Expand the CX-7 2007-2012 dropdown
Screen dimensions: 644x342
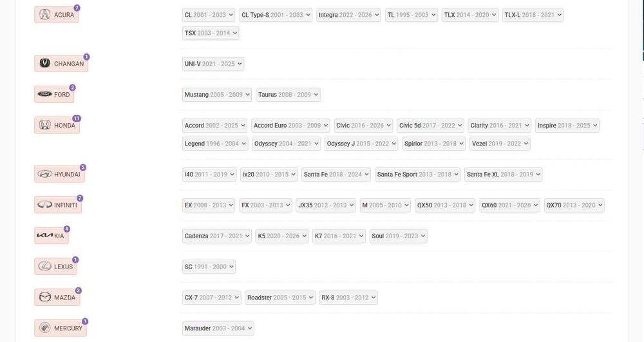pyautogui.click(x=211, y=298)
